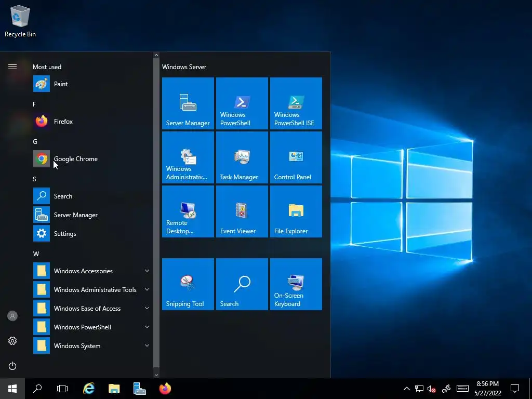The height and width of the screenshot is (399, 532).
Task: Launch Firefox from the taskbar
Action: coord(165,389)
